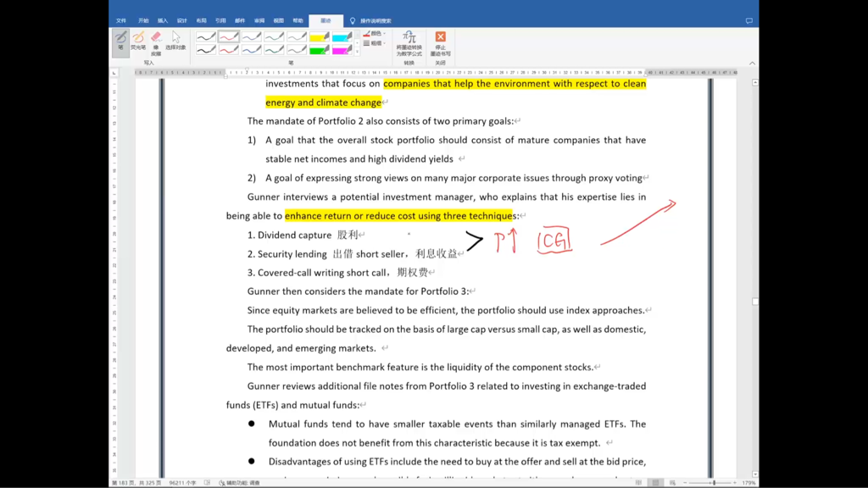Pick the gray pen in top row

pyautogui.click(x=297, y=37)
